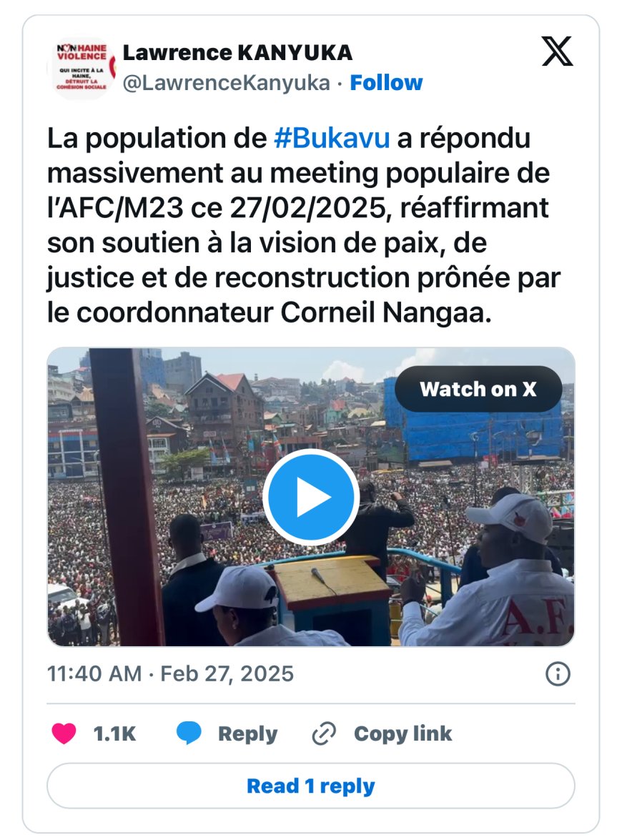Follow the @LawrenceKanyuka account
Screen dimensions: 622x840
386,83
